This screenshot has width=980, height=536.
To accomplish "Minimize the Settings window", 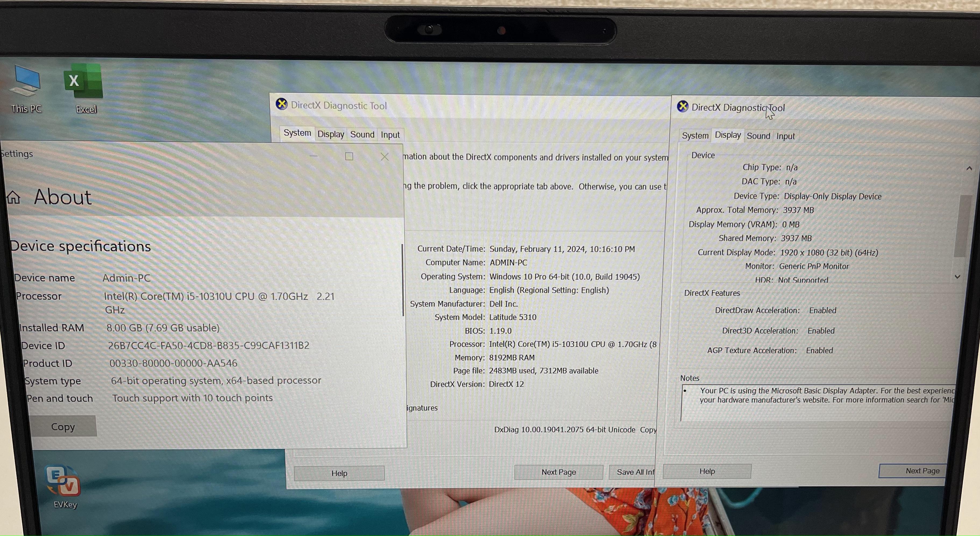I will (314, 156).
